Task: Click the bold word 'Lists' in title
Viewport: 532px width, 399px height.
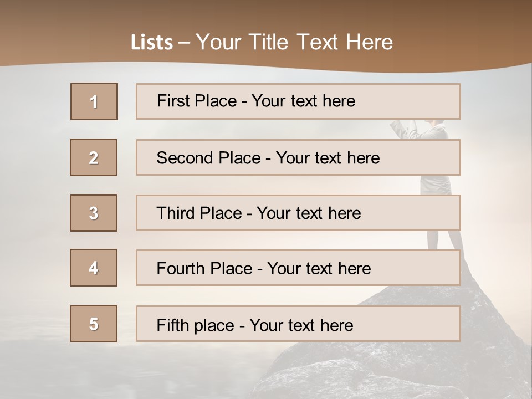Action: coord(152,43)
